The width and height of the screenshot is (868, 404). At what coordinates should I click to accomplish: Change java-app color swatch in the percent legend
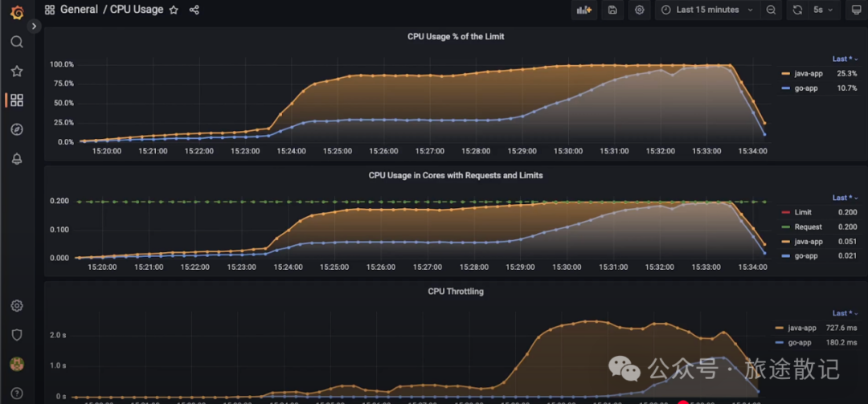785,74
